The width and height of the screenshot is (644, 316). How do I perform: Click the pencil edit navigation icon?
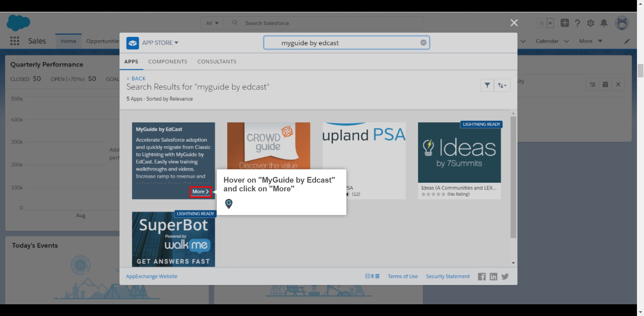point(627,41)
